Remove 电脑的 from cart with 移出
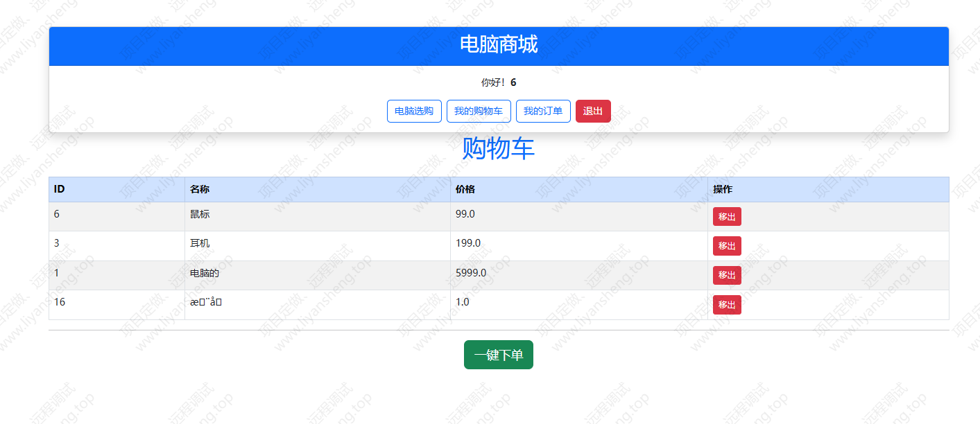The width and height of the screenshot is (980, 424). click(x=727, y=276)
